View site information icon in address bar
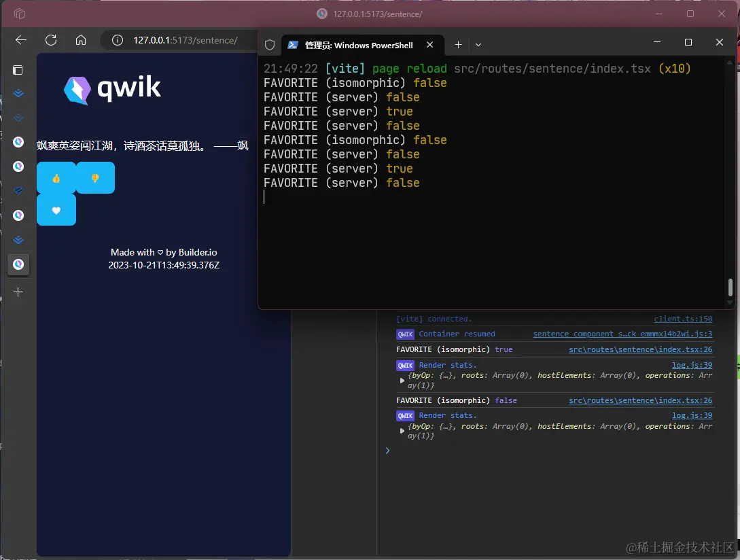Image resolution: width=740 pixels, height=560 pixels. tap(118, 40)
